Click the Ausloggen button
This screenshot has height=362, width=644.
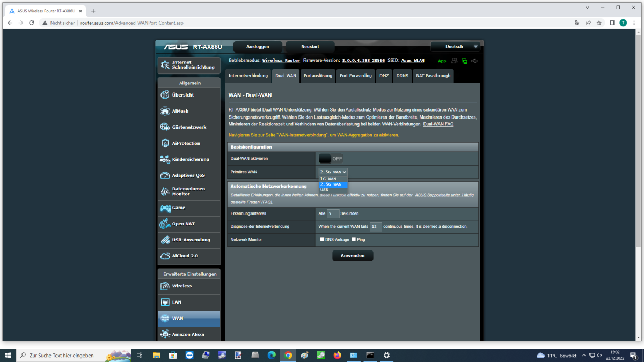[x=258, y=47]
